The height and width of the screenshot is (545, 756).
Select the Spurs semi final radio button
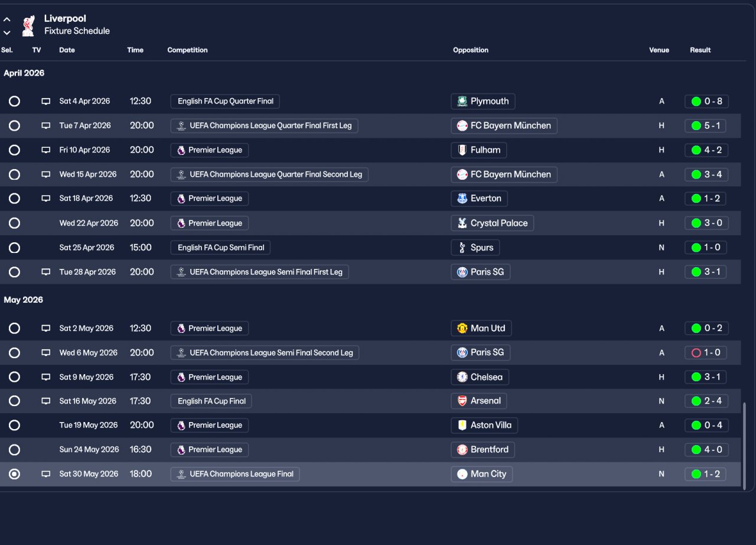coord(14,248)
